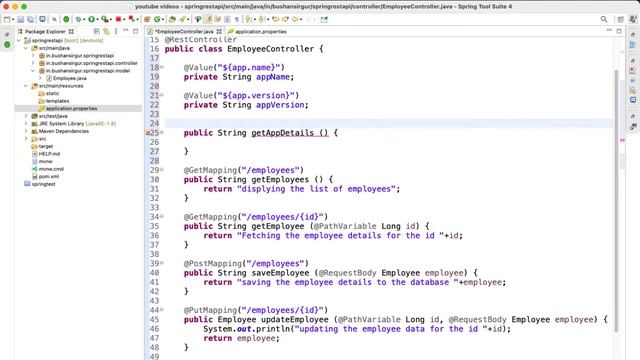Click the Open Perspective icon at top right
Image resolution: width=640 pixels, height=360 pixels.
620,19
